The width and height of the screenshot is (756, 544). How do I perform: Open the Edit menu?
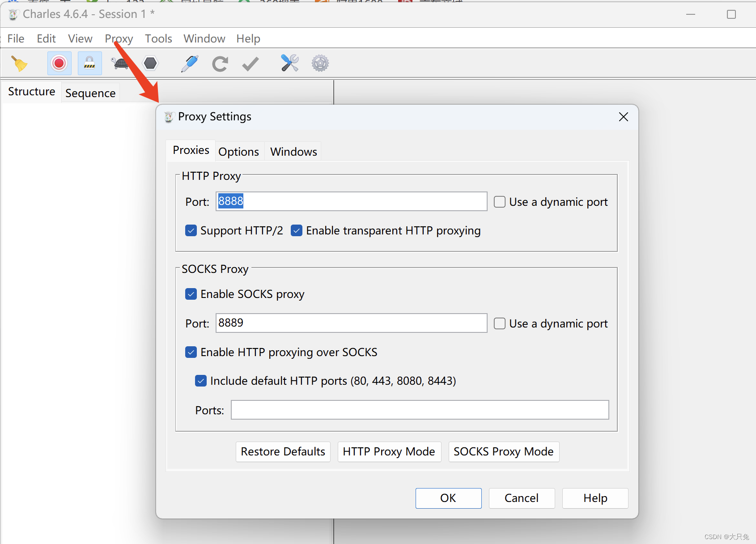click(x=46, y=38)
